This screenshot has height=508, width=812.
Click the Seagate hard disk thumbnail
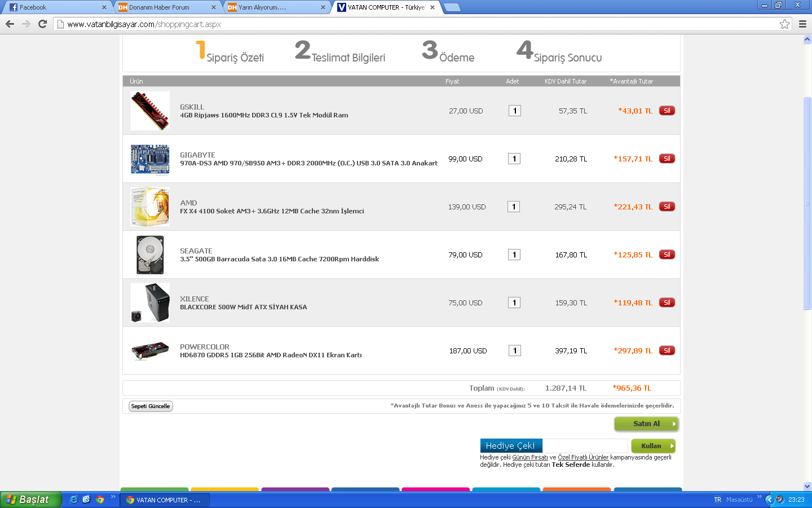coord(150,255)
